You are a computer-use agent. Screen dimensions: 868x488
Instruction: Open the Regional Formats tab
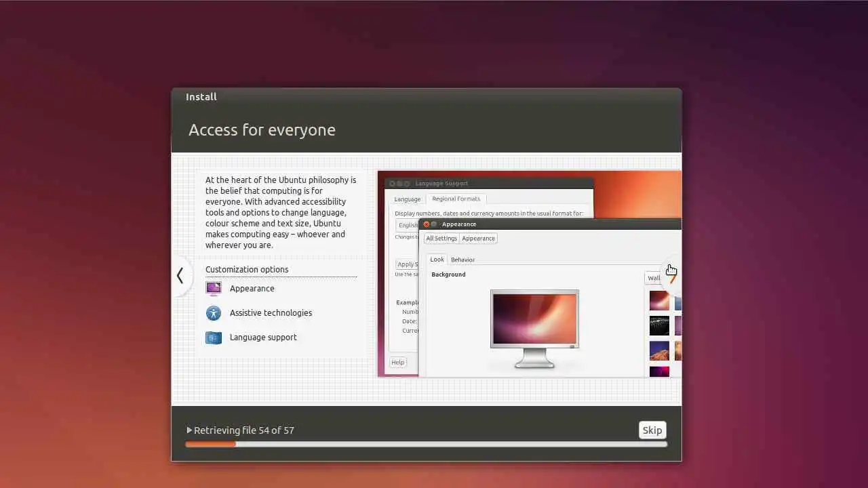[x=456, y=199]
